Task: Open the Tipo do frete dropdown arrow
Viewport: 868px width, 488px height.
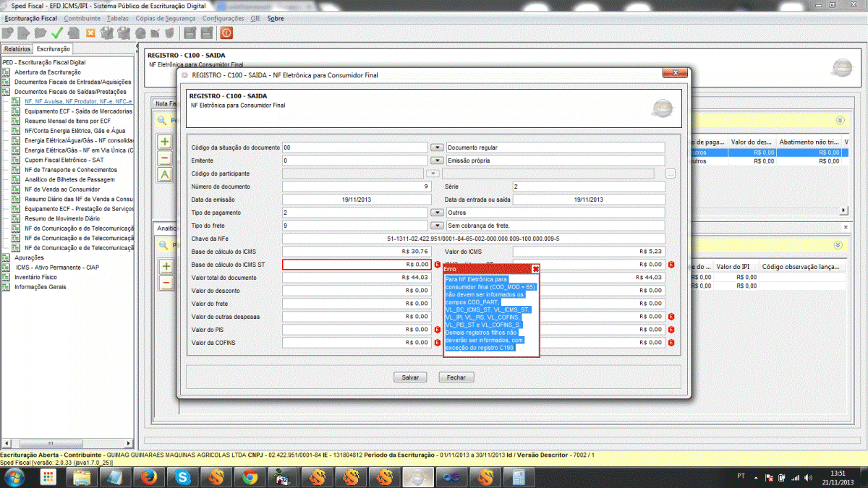Action: click(x=437, y=226)
